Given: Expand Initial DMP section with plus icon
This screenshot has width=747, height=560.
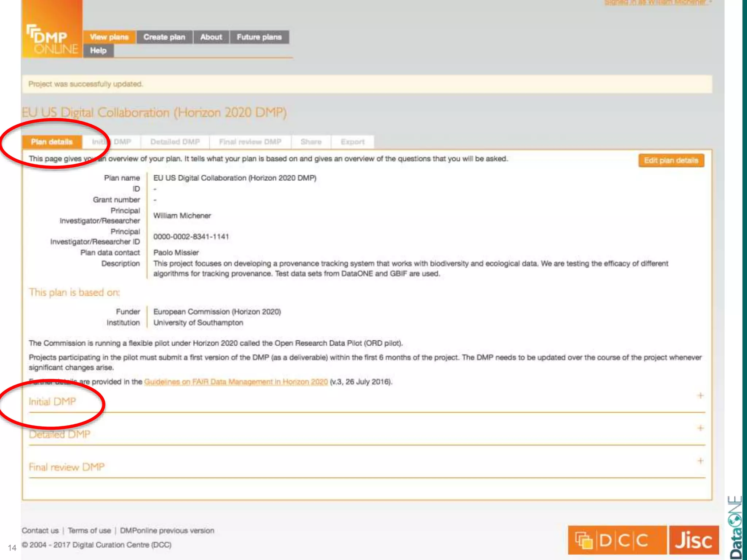Looking at the screenshot, I should [x=700, y=396].
